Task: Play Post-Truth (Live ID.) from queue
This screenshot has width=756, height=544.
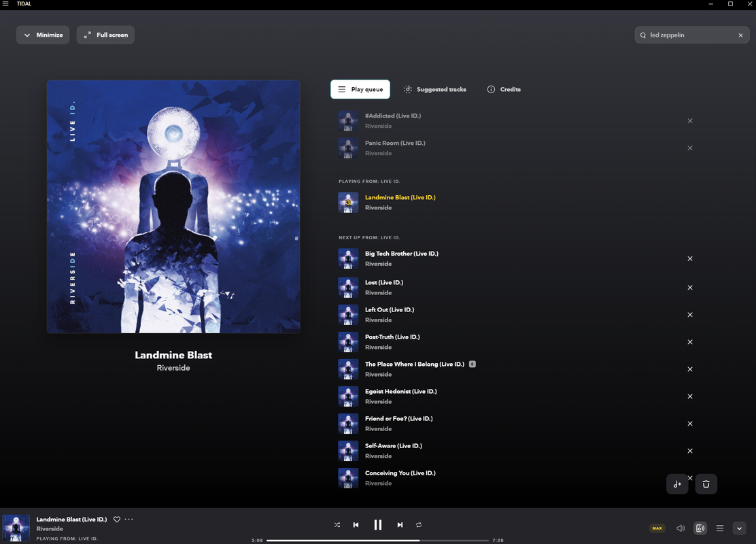Action: pyautogui.click(x=515, y=342)
